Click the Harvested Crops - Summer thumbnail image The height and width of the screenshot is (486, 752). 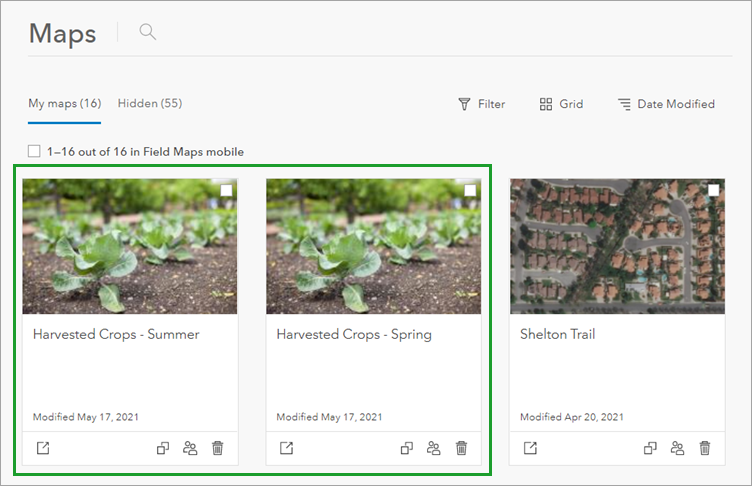pyautogui.click(x=129, y=247)
